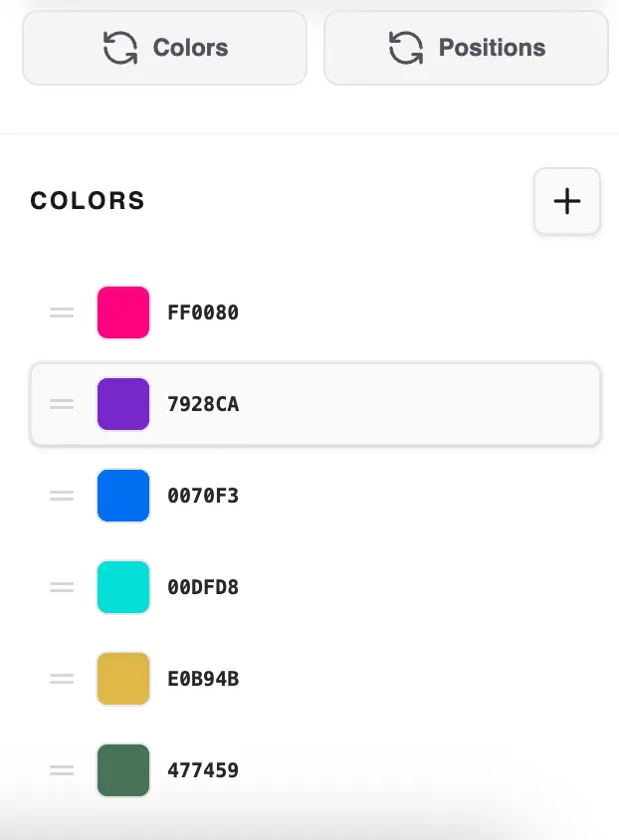Image resolution: width=619 pixels, height=840 pixels.
Task: Open the blue 0070F3 color swatch
Action: (123, 496)
